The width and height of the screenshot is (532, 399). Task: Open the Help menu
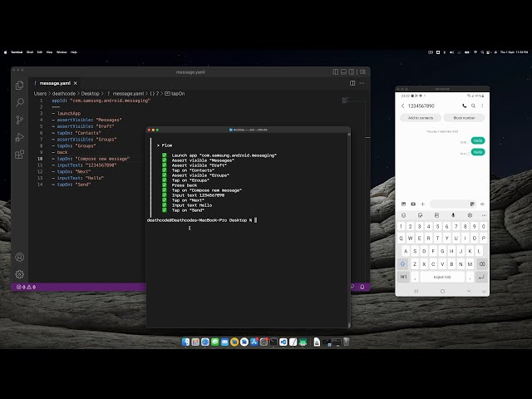point(74,52)
